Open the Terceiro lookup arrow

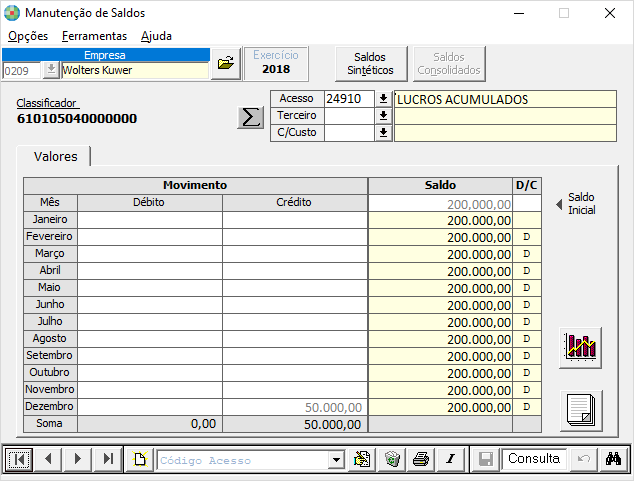tap(383, 116)
